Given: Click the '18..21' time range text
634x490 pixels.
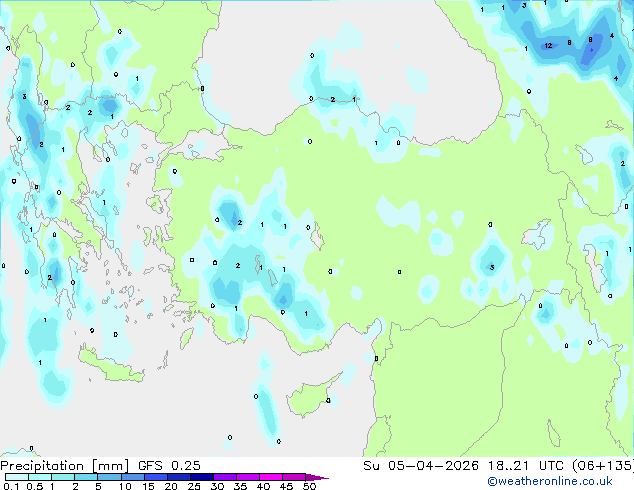Looking at the screenshot, I should point(508,466).
